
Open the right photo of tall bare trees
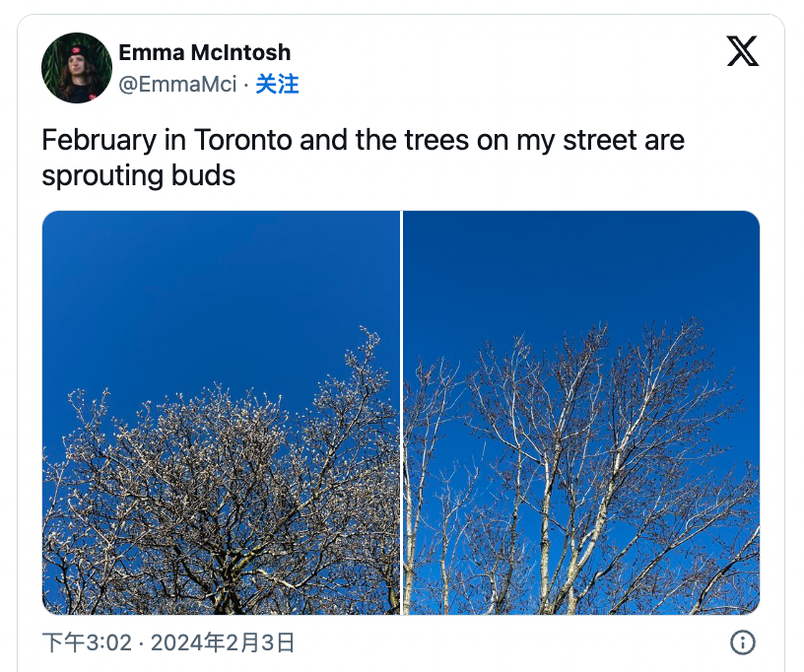[581, 413]
